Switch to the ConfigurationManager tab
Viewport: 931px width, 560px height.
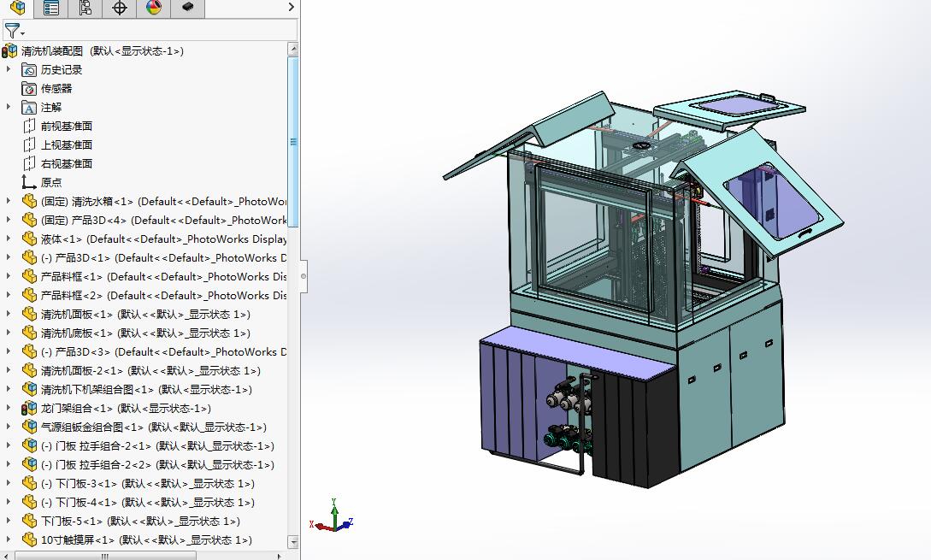click(x=85, y=8)
